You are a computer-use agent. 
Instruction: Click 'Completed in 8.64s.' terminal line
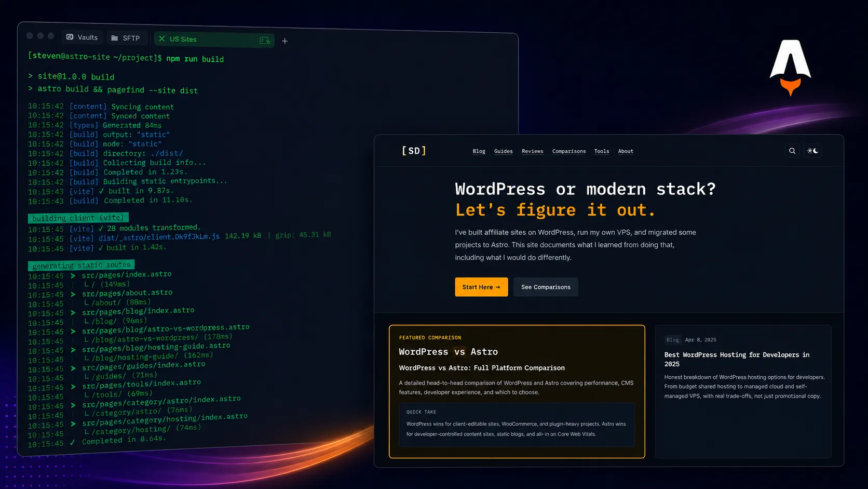(x=124, y=440)
